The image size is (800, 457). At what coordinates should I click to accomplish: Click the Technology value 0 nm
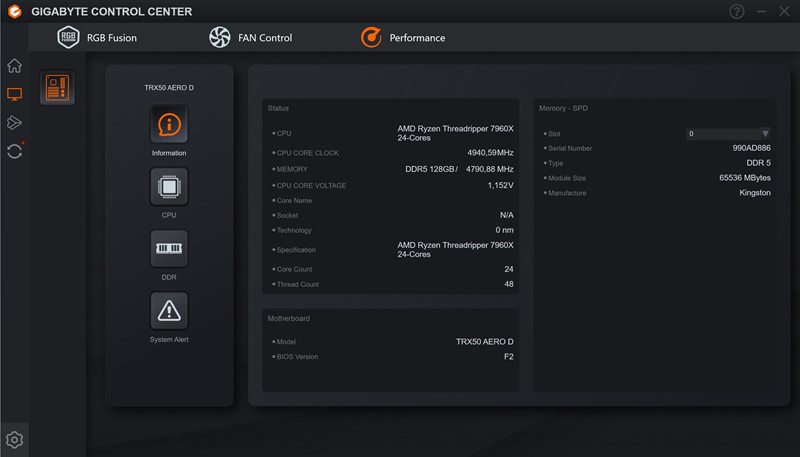pyautogui.click(x=504, y=230)
